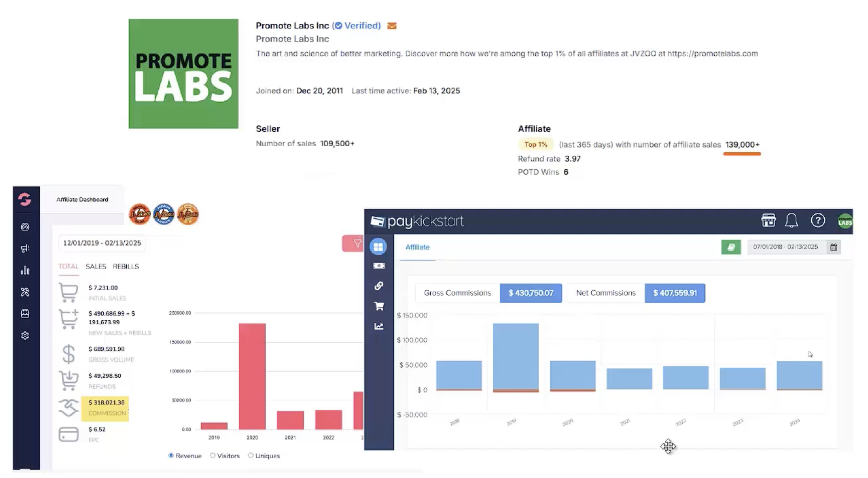The width and height of the screenshot is (868, 478).
Task: Click the $ 49,298.50 refunds value
Action: (104, 376)
